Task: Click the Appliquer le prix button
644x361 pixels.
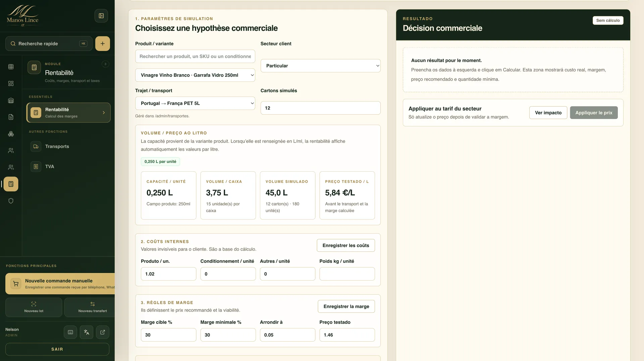Action: coord(594,113)
